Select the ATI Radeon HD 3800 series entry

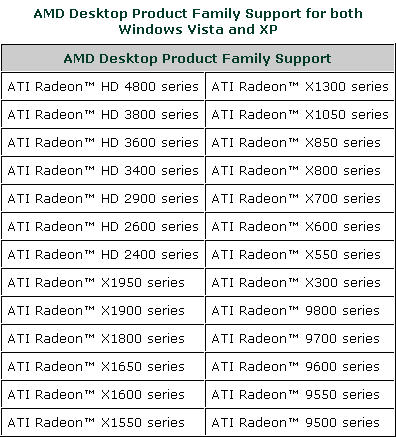click(x=103, y=114)
